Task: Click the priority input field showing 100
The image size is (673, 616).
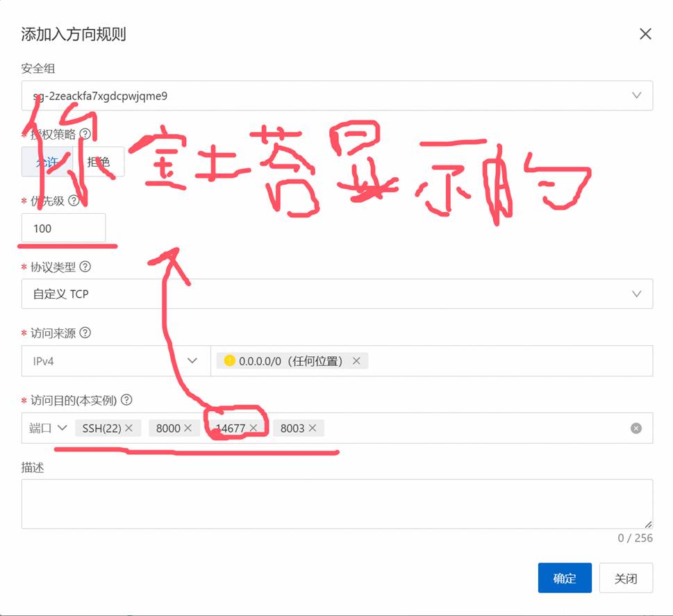Action: point(63,228)
